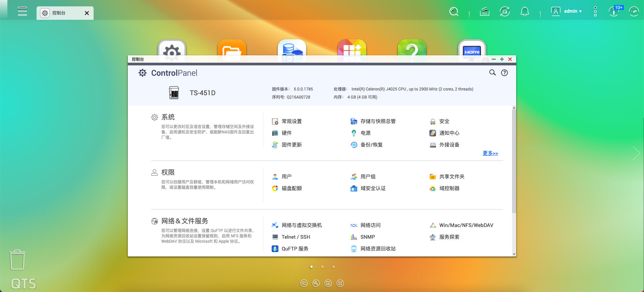Open 磁盘配额 quota settings
The image size is (644, 292).
tap(287, 188)
